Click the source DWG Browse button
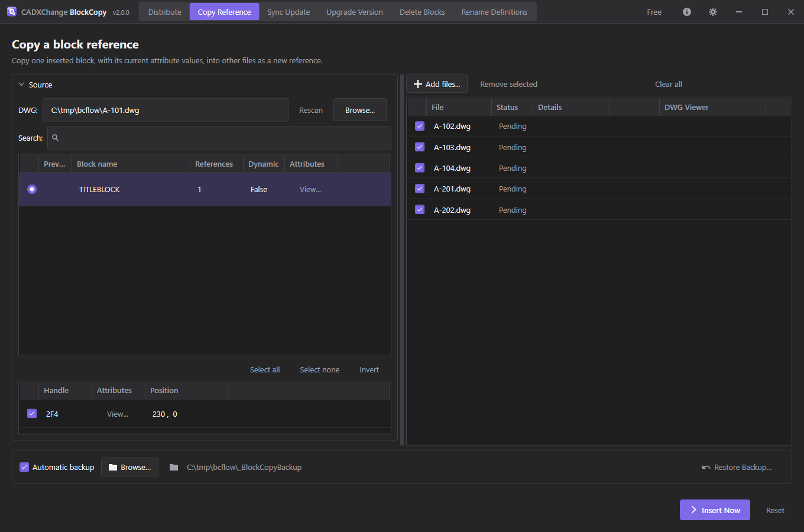The image size is (804, 532). coord(360,110)
